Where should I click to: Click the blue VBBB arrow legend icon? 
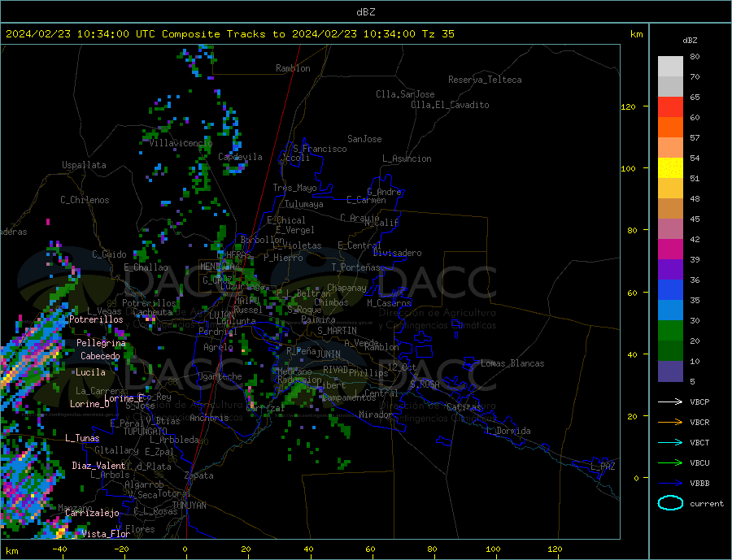[x=670, y=483]
